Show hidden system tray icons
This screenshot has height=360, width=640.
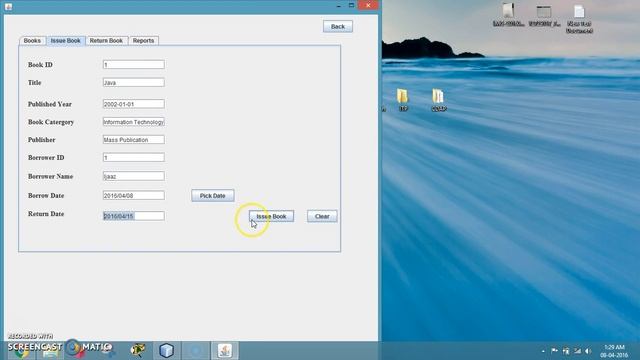(543, 351)
